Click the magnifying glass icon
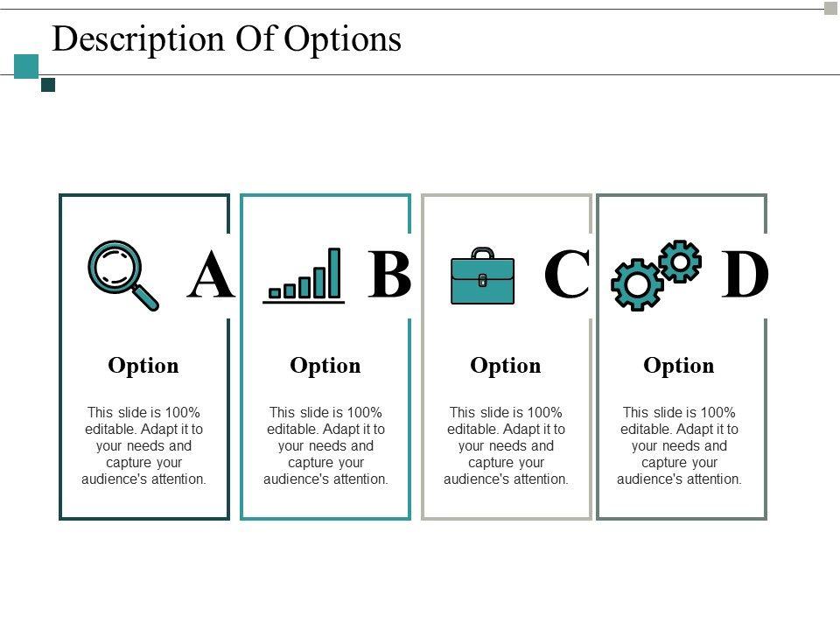The width and height of the screenshot is (840, 630). tap(122, 274)
